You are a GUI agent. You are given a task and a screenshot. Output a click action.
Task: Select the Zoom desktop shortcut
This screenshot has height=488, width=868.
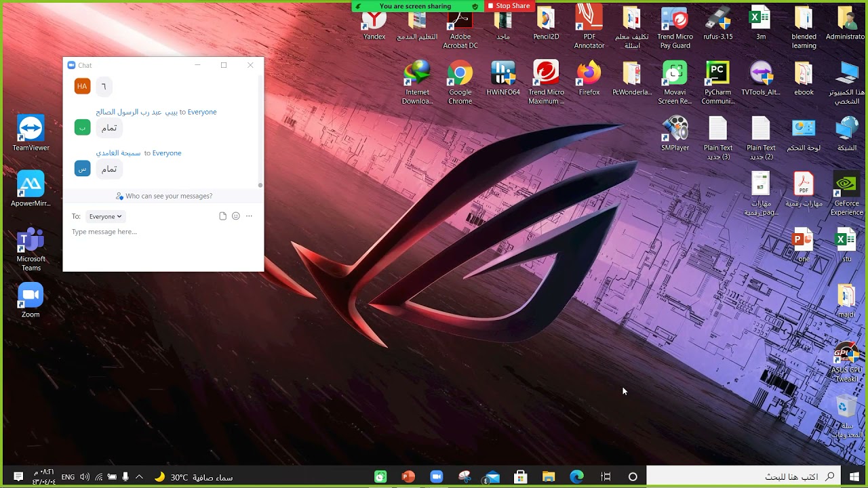point(31,300)
